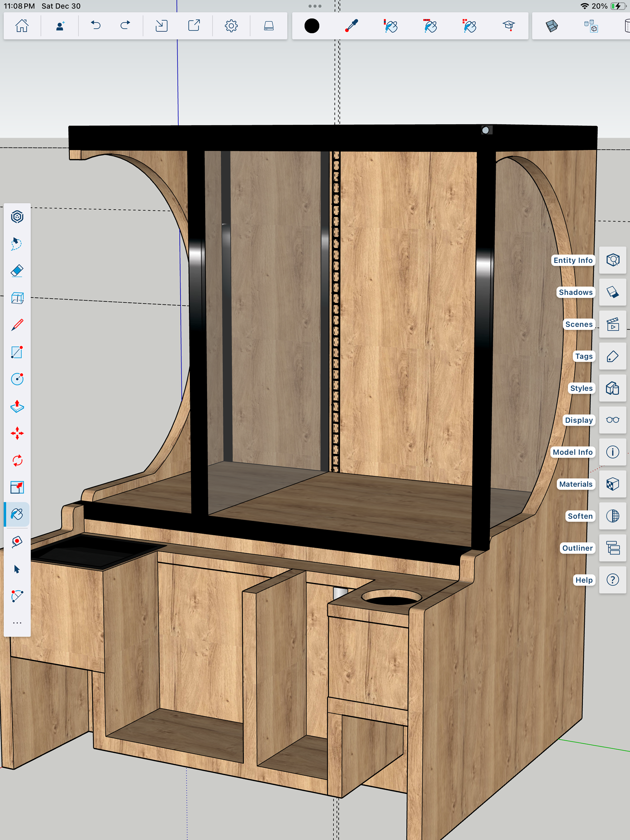Image resolution: width=630 pixels, height=840 pixels.
Task: Activate the Move tool
Action: [17, 433]
